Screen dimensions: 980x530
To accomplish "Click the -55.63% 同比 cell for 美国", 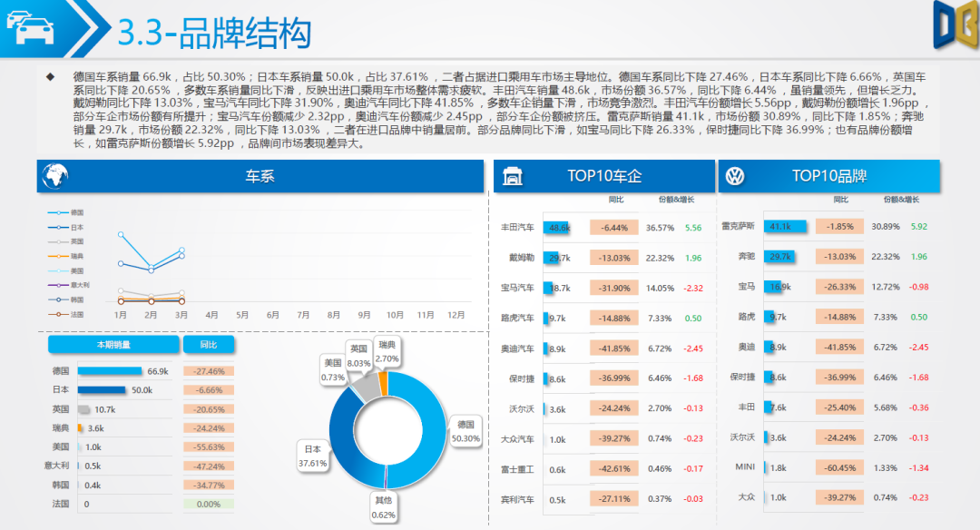I will [x=209, y=447].
